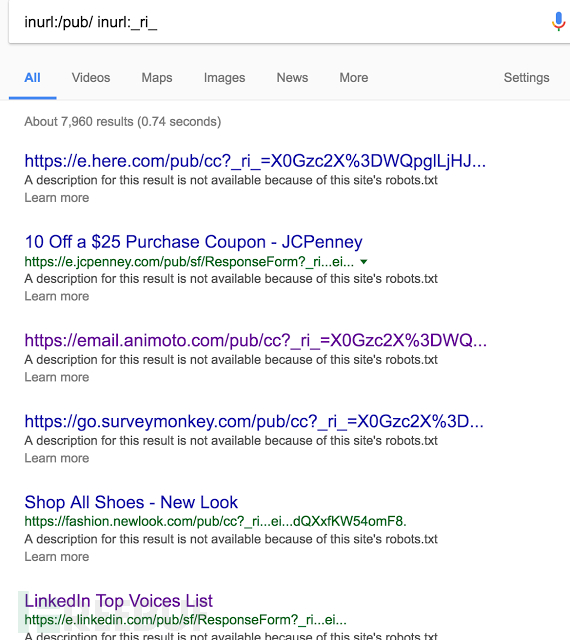Expand the dropdown arrow beside the jcpenney URL
This screenshot has width=570, height=640.
(364, 262)
